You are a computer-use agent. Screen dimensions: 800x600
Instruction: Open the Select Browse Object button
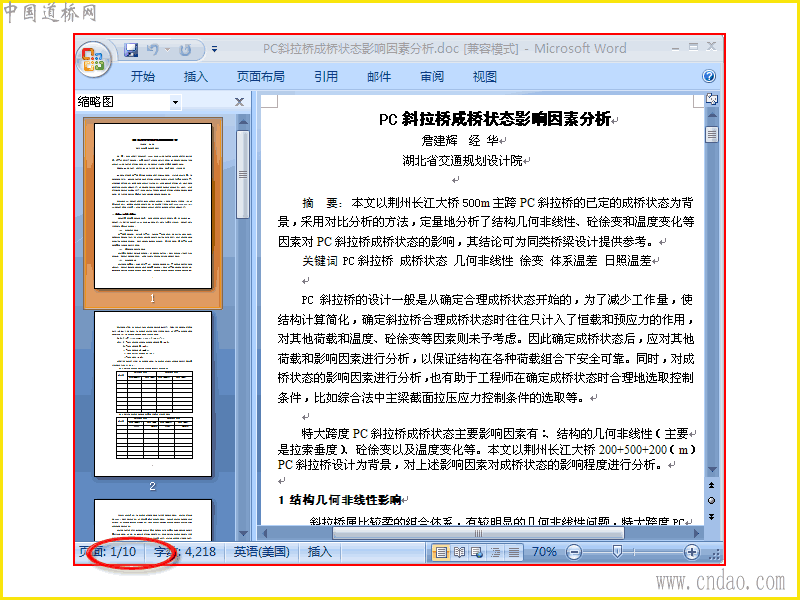tap(712, 501)
